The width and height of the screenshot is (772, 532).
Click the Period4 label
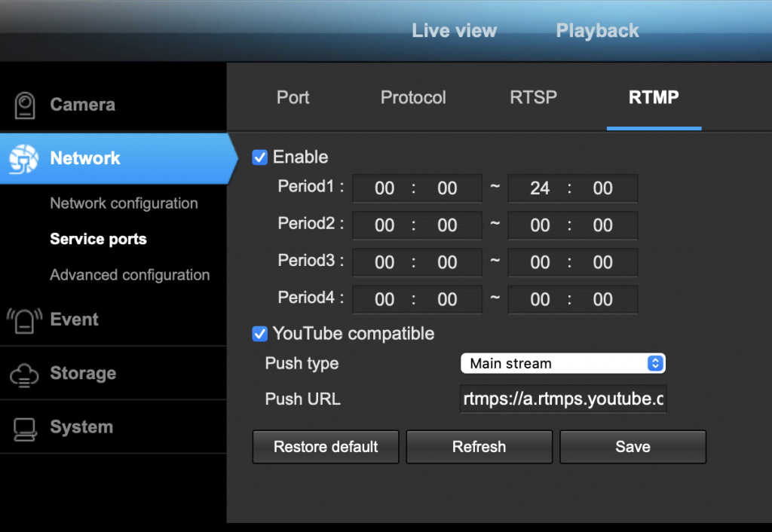coord(311,298)
